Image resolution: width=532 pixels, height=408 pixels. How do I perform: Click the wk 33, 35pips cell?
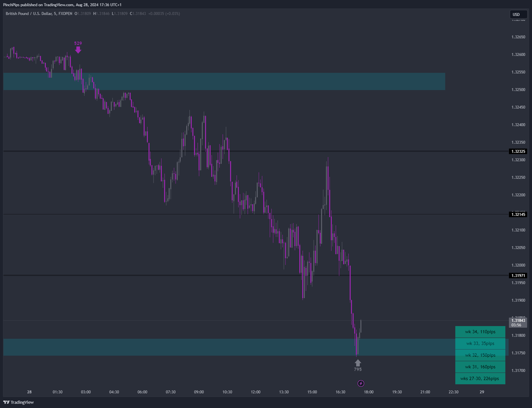[x=480, y=344]
